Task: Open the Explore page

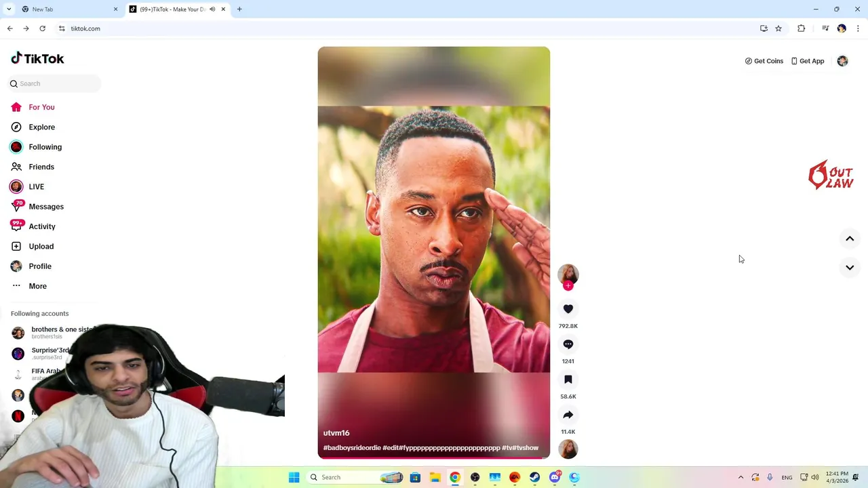Action: tap(33, 127)
